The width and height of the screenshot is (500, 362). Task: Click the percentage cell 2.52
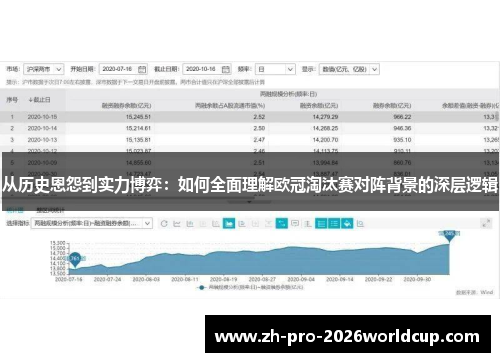[x=259, y=117]
